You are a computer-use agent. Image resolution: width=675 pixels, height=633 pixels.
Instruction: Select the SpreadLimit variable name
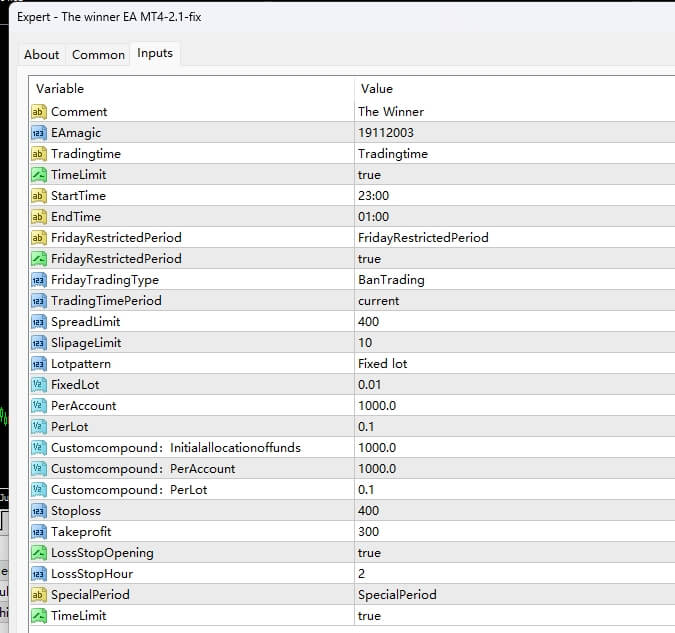86,322
